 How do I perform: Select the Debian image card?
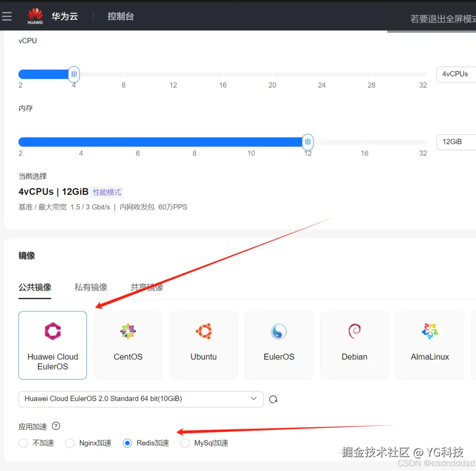tap(354, 345)
